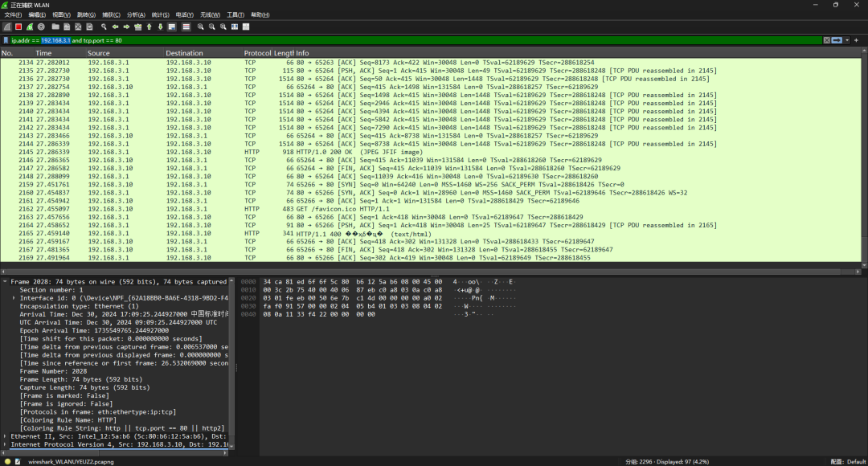Add filter button with plus icon
The image size is (868, 466).
(x=857, y=40)
